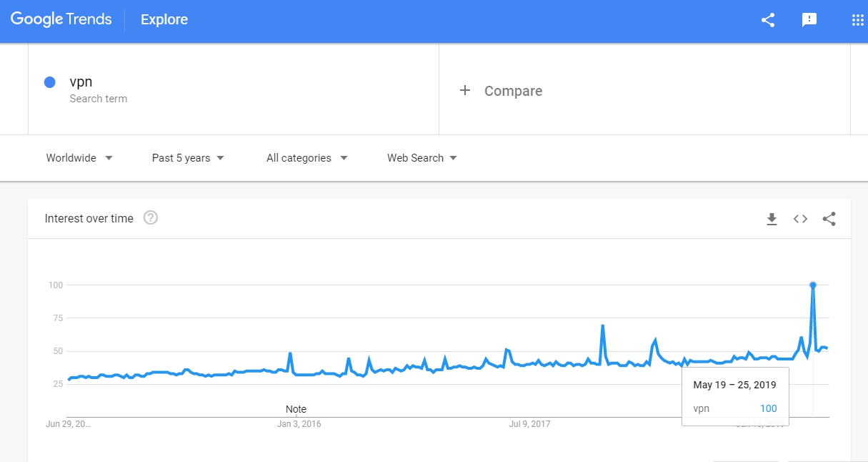Change the Web Search type dropdown

click(x=422, y=158)
